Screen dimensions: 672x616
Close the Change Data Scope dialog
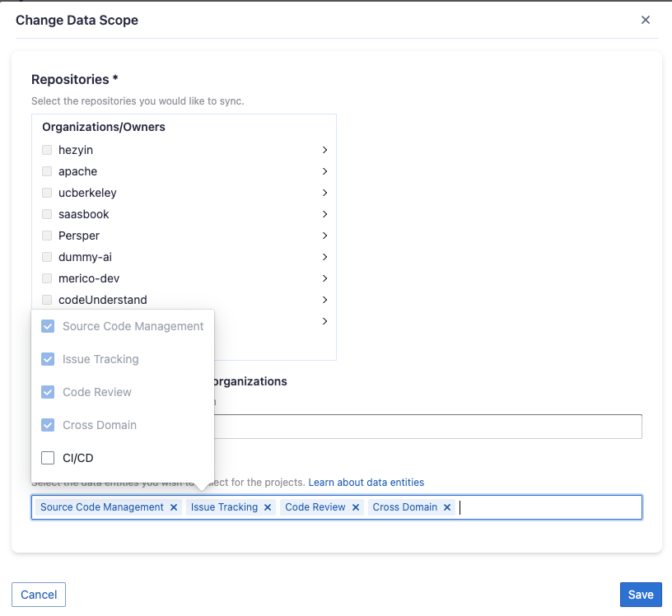[x=646, y=20]
